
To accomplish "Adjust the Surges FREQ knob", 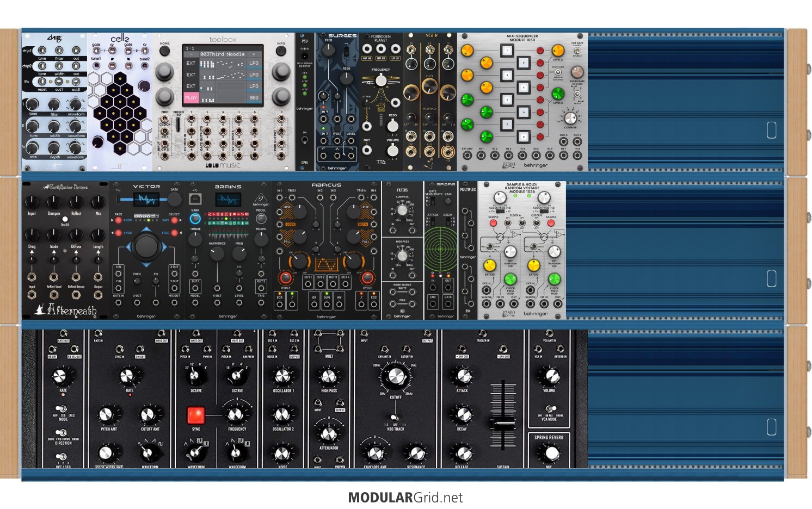I will [x=328, y=51].
